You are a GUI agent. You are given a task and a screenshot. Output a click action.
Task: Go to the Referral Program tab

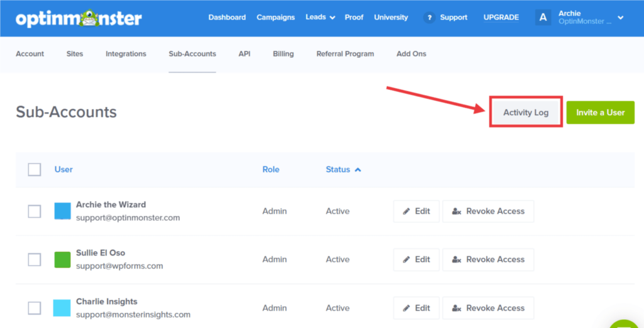coord(345,54)
